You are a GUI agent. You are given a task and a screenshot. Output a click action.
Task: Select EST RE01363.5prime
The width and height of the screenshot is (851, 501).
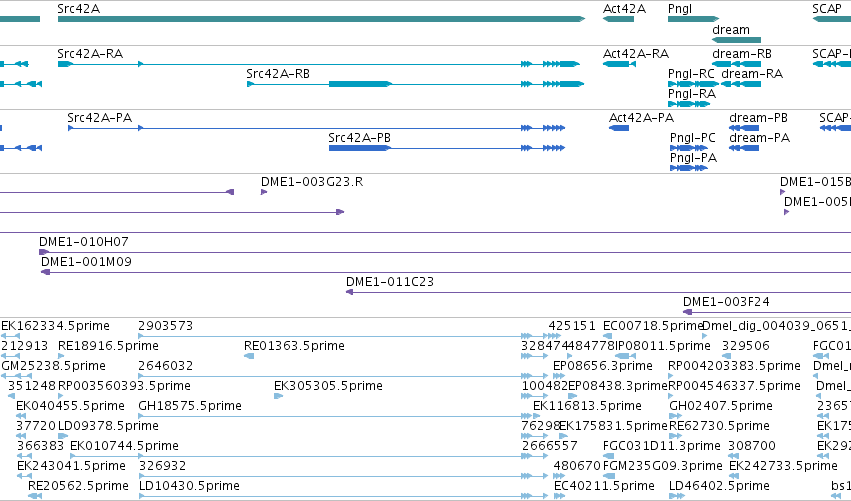coord(294,346)
